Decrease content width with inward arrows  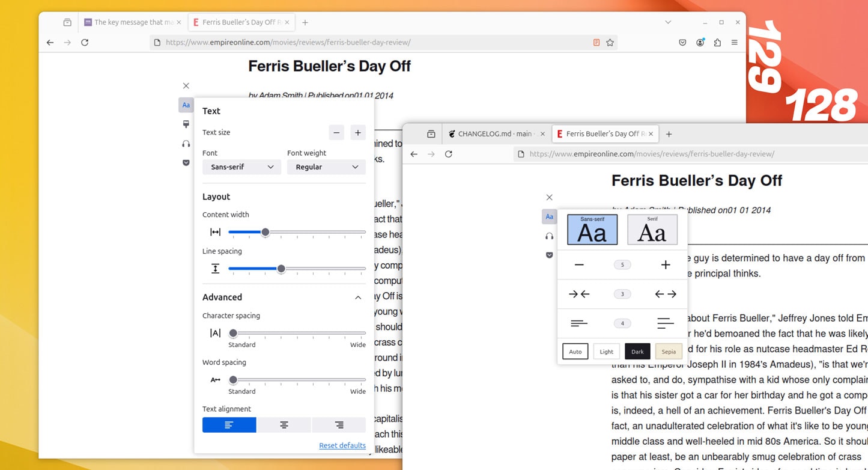coord(579,294)
